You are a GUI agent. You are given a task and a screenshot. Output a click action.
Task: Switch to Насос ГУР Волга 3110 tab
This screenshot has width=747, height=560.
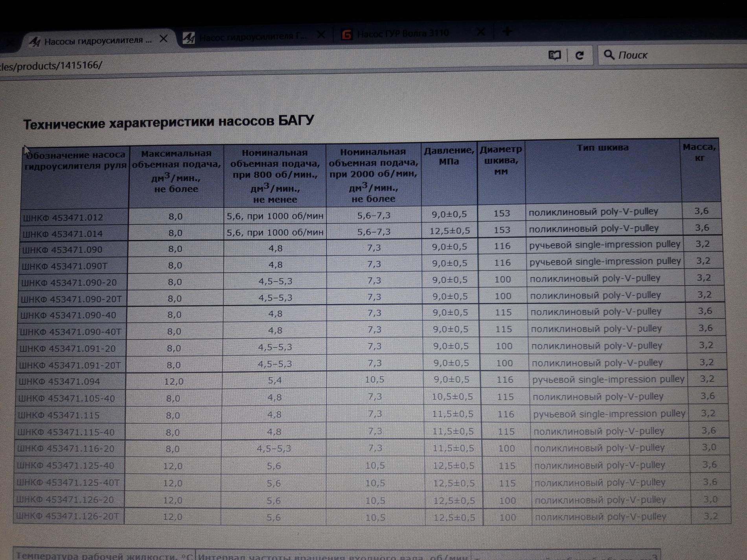[x=413, y=33]
